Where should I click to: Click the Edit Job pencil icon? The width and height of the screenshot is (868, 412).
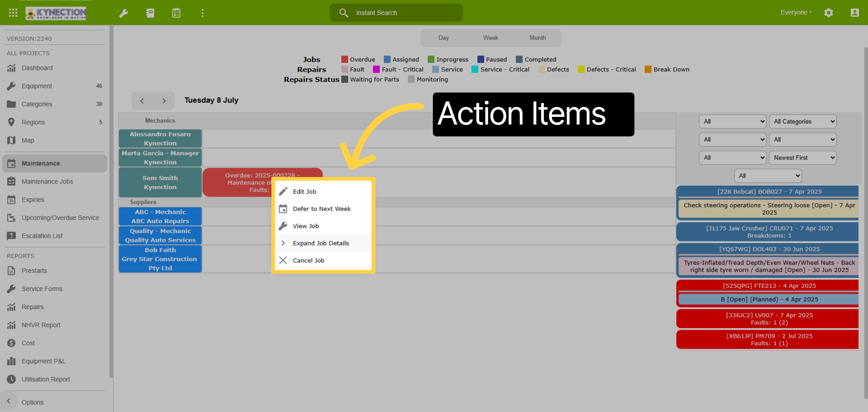pyautogui.click(x=283, y=191)
